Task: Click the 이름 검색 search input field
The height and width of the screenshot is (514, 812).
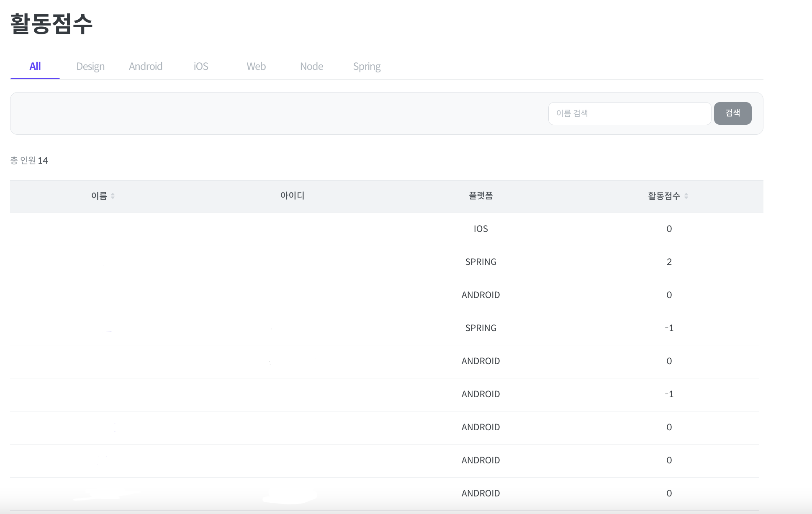Action: (630, 113)
